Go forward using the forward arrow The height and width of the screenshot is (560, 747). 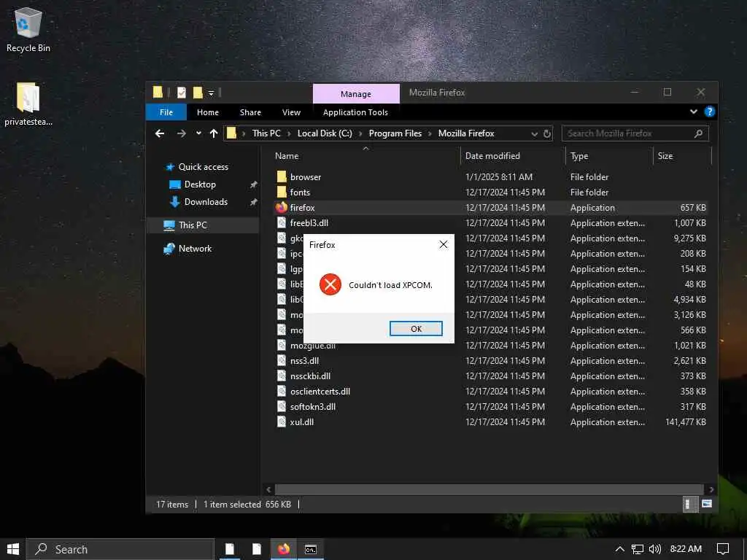(181, 134)
